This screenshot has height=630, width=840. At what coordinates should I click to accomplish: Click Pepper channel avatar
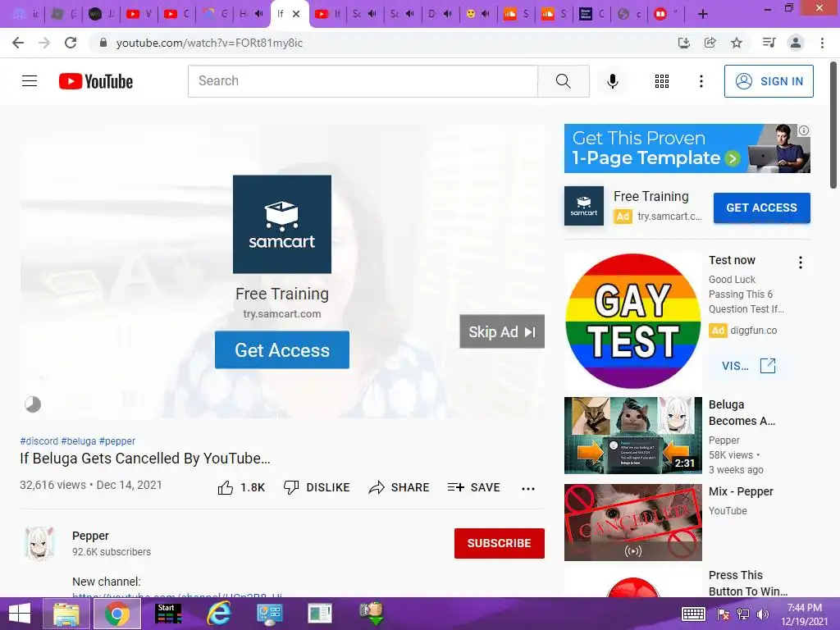coord(39,543)
